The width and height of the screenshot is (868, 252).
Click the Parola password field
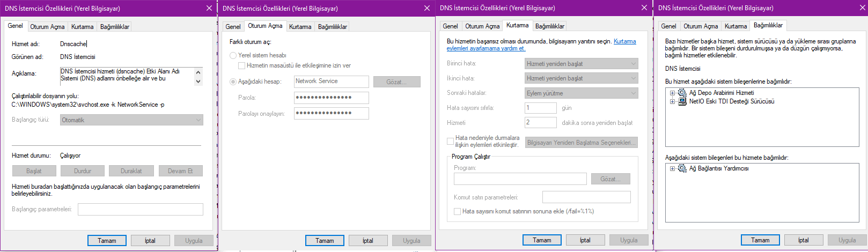[x=331, y=98]
